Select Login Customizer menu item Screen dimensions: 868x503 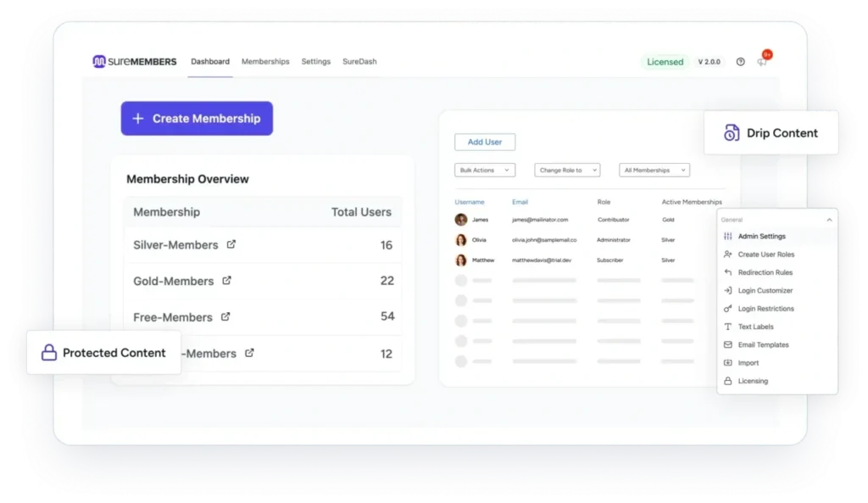coord(777,290)
